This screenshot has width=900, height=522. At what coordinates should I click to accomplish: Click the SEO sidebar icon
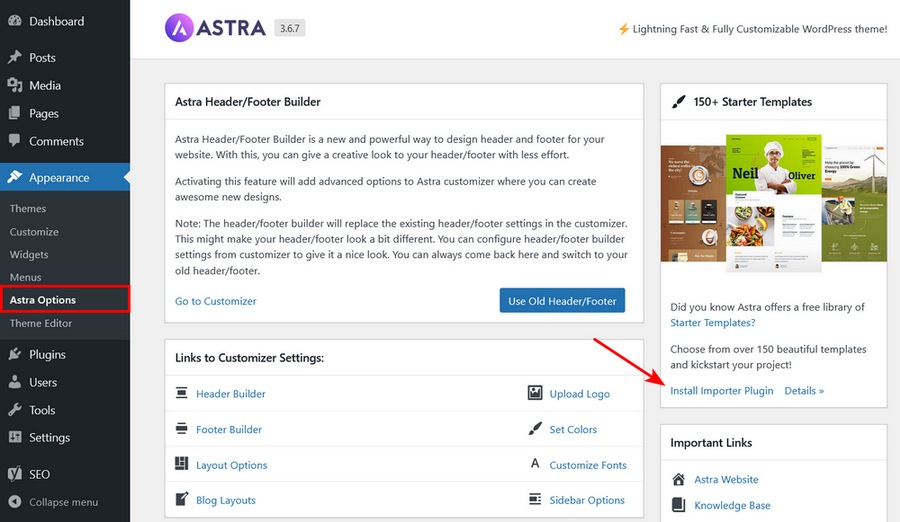point(15,474)
